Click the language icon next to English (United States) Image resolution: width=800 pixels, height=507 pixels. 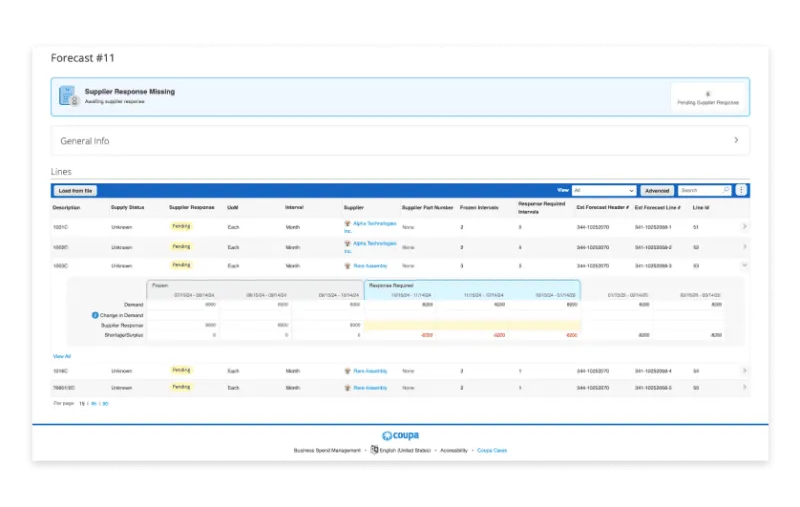click(x=374, y=450)
